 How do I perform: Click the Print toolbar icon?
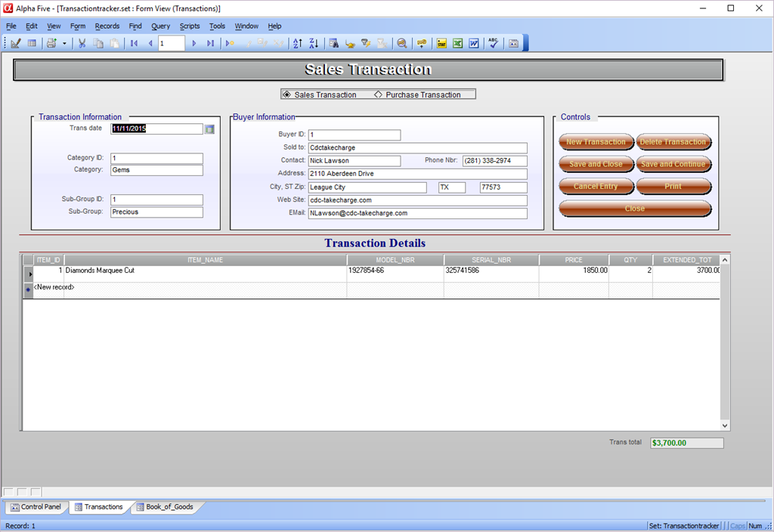pos(51,44)
